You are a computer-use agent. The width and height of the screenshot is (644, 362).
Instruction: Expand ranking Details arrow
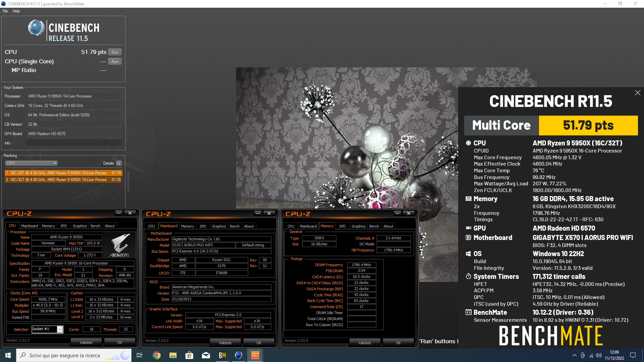click(x=119, y=163)
